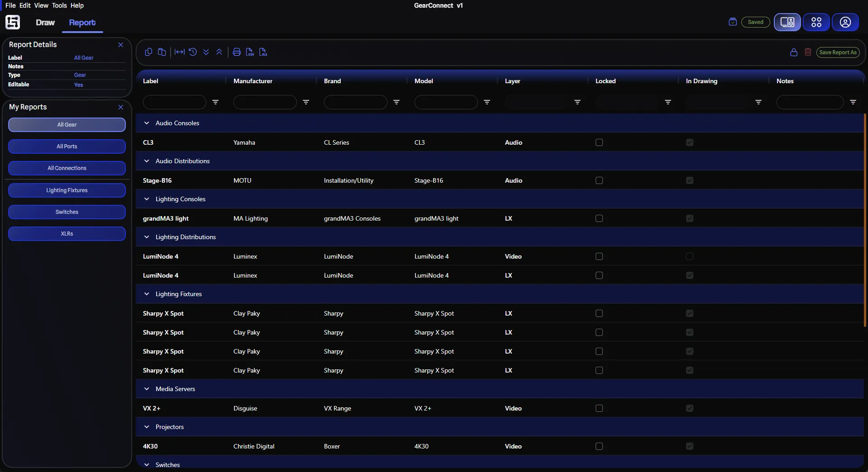Collapse the Audio Distributions group
The height and width of the screenshot is (472, 868).
click(x=147, y=161)
